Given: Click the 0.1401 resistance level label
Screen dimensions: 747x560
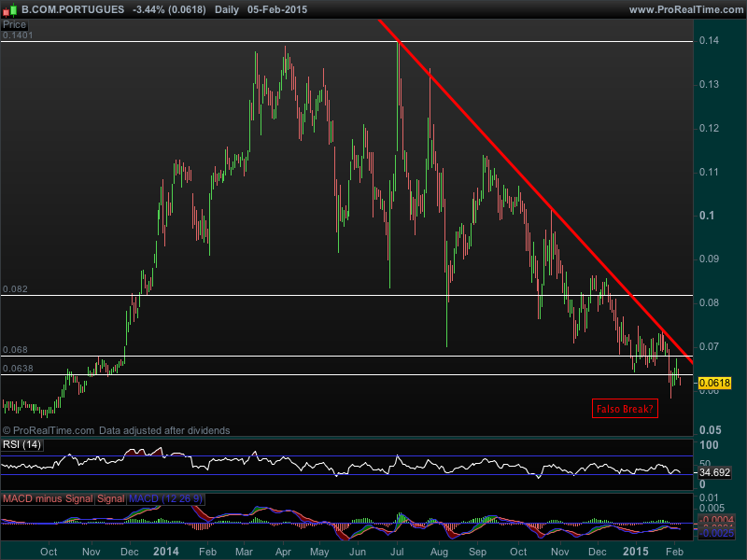Looking at the screenshot, I should (18, 35).
